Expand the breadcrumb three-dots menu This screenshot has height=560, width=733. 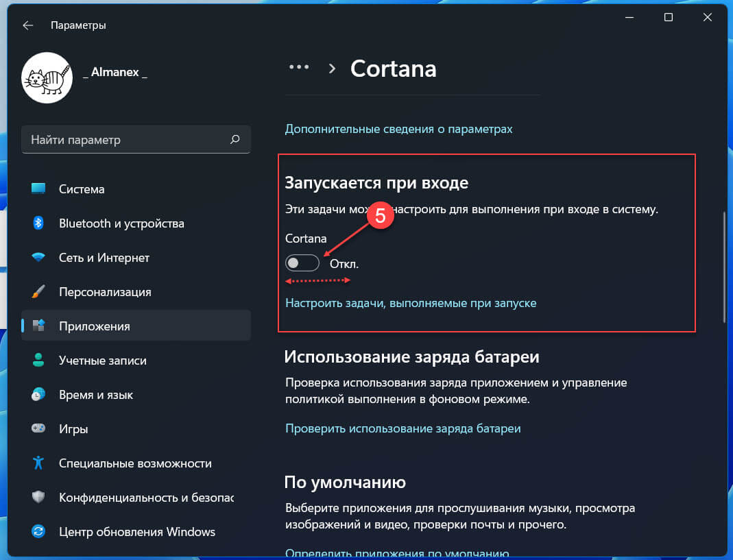pyautogui.click(x=299, y=67)
